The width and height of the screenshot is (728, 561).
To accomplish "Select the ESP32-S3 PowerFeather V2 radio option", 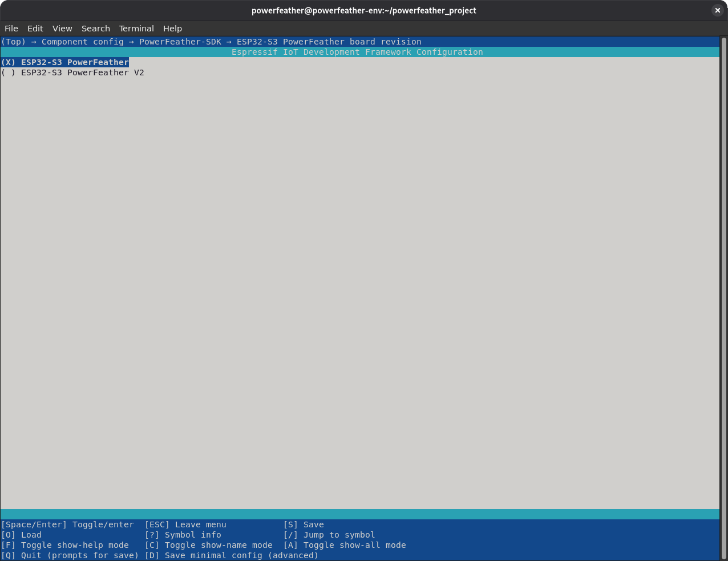I will tap(72, 72).
